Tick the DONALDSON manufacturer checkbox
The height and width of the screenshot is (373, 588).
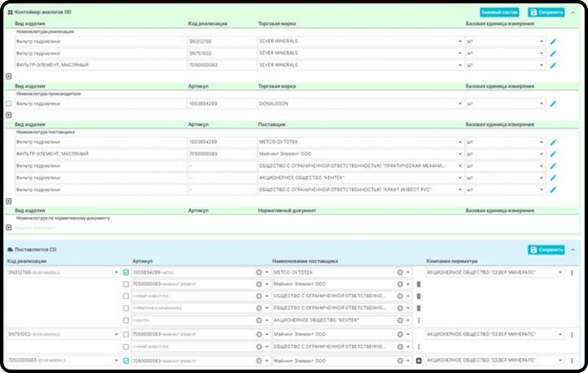click(9, 104)
